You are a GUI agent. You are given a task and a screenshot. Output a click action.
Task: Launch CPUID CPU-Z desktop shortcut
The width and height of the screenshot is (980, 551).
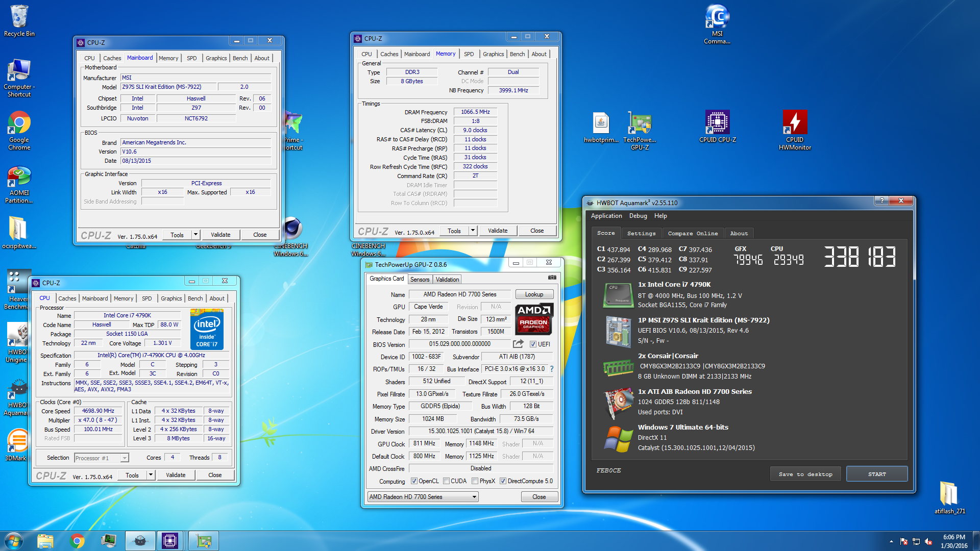718,127
